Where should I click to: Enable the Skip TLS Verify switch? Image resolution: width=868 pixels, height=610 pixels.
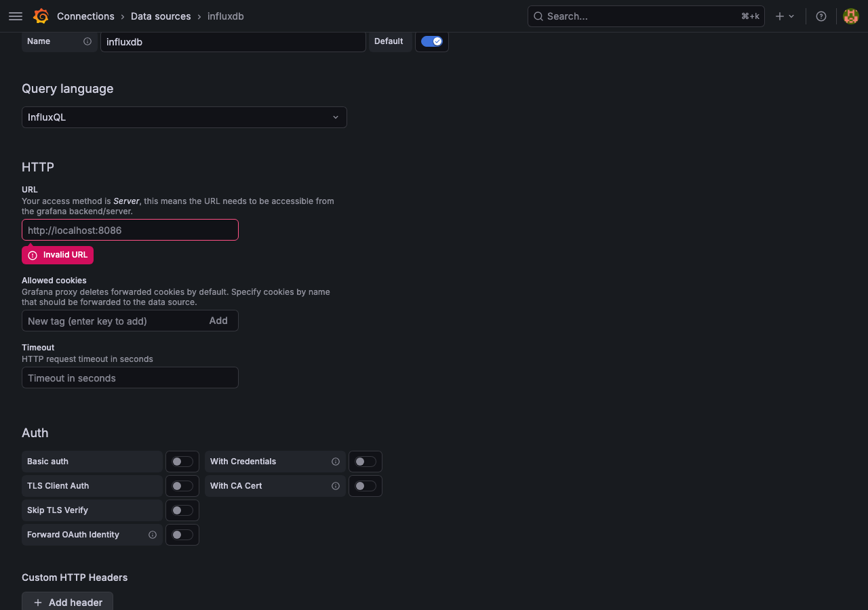point(182,510)
